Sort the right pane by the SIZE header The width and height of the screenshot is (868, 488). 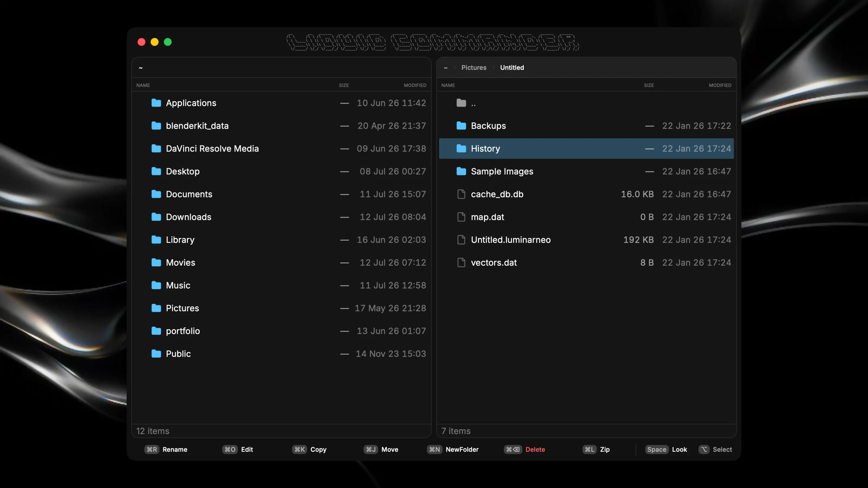click(649, 85)
